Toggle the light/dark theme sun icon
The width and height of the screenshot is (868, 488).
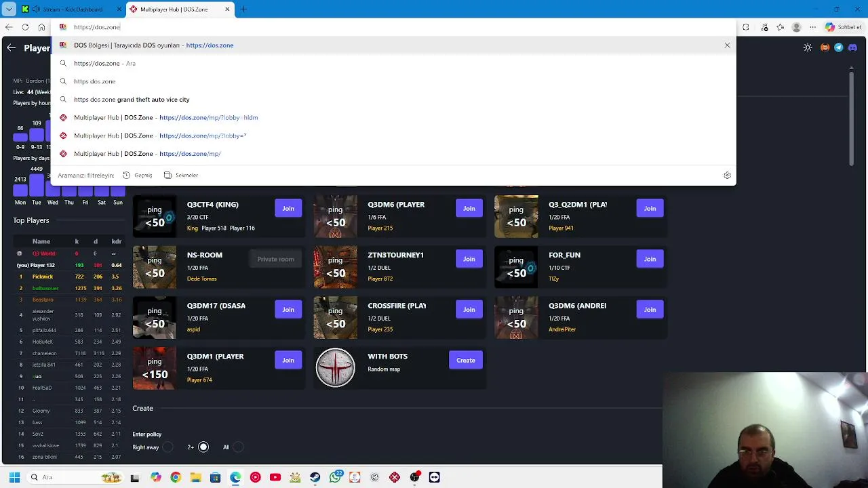[x=807, y=47]
